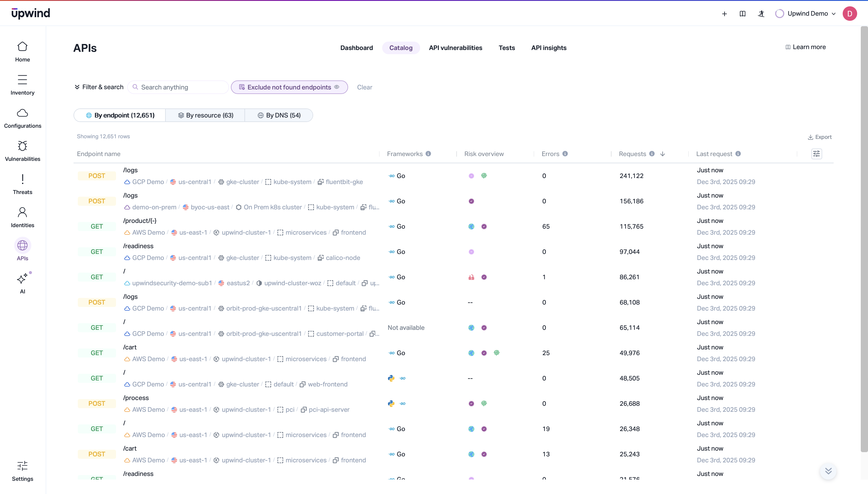The height and width of the screenshot is (494, 868).
Task: Click the vertical page scrollbar
Action: 864,237
